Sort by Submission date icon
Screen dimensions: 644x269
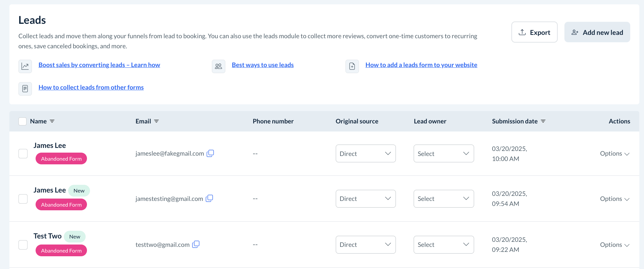(543, 121)
